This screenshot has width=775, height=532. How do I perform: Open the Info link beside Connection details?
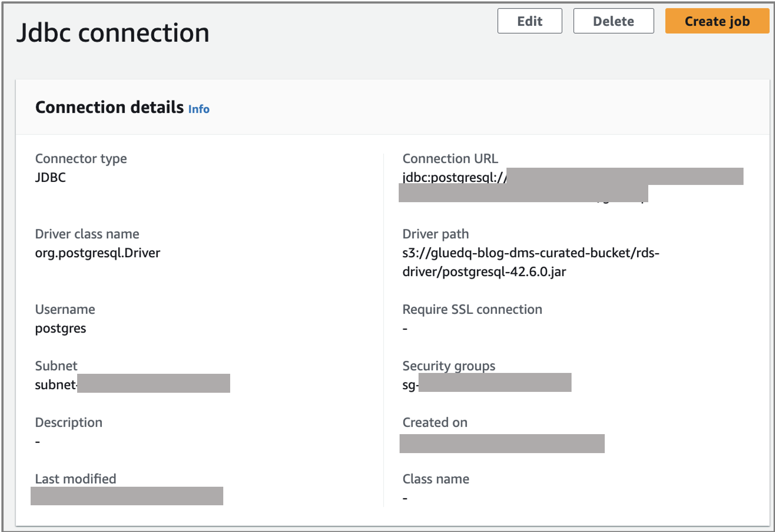coord(199,109)
